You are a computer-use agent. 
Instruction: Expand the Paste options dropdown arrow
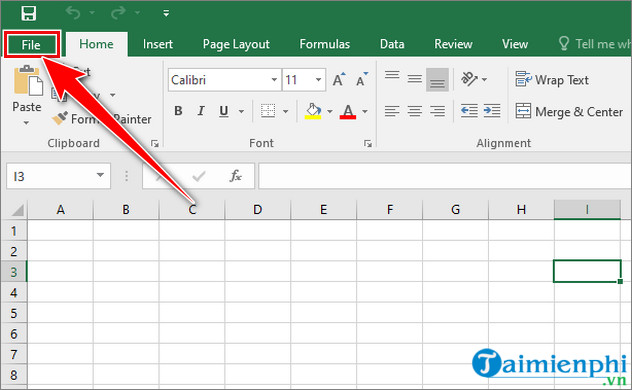(x=26, y=122)
